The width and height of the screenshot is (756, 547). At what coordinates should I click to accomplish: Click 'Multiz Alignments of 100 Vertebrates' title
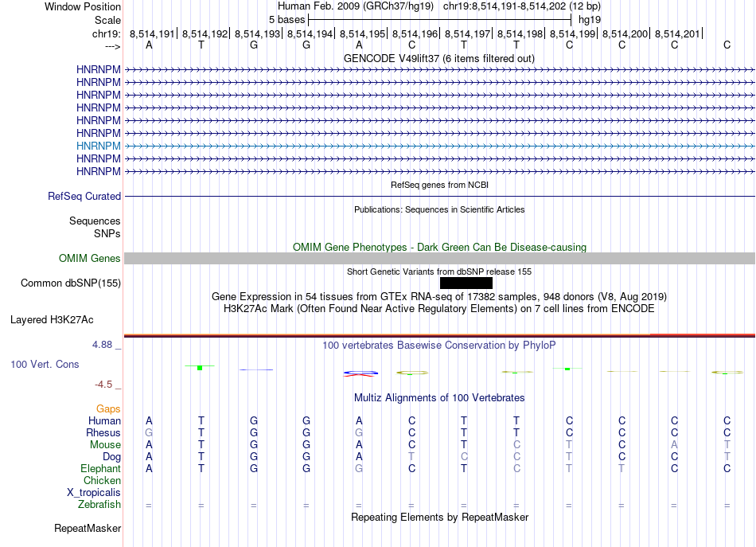(439, 397)
